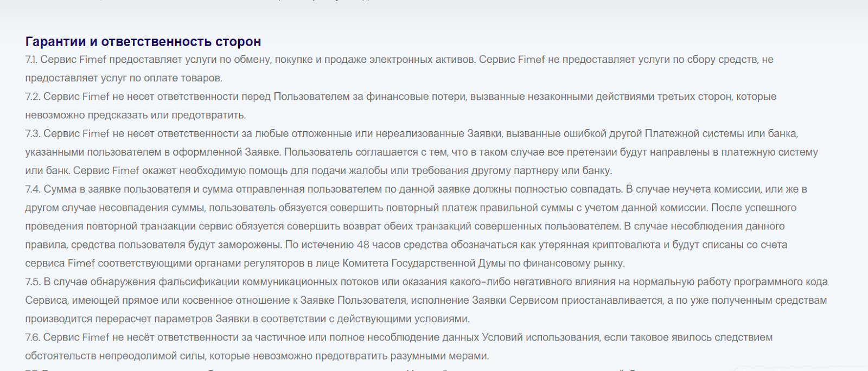Viewport: 868px width, 371px height.
Task: Click the phrase "возврат обеих транзакций"
Action: 410,226
